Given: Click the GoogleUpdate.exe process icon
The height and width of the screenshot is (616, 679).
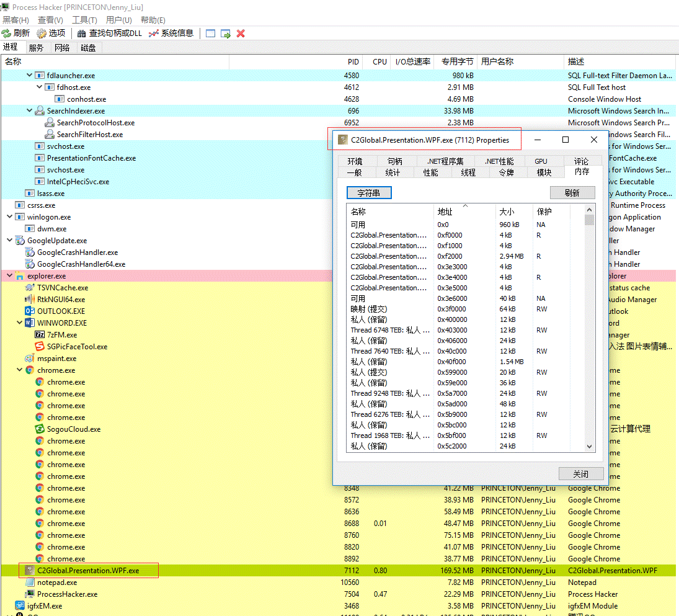Looking at the screenshot, I should [21, 241].
